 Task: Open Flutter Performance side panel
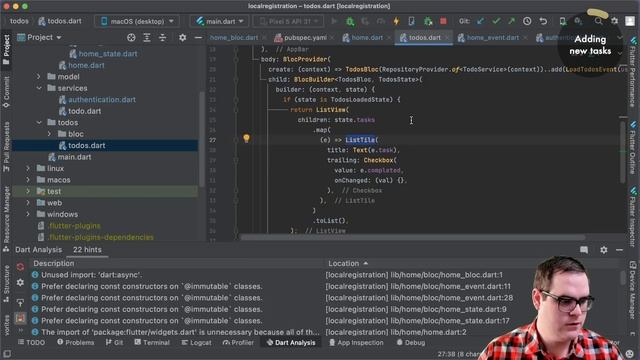click(x=633, y=71)
